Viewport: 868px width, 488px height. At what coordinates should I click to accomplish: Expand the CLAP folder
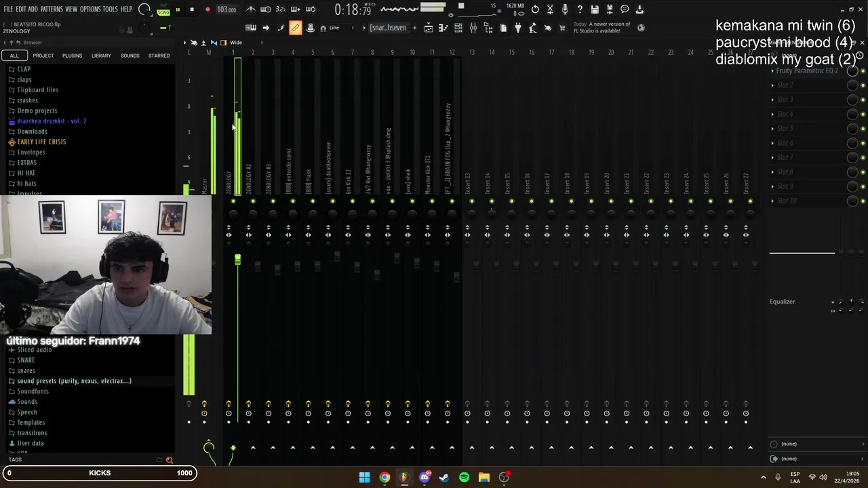click(24, 69)
